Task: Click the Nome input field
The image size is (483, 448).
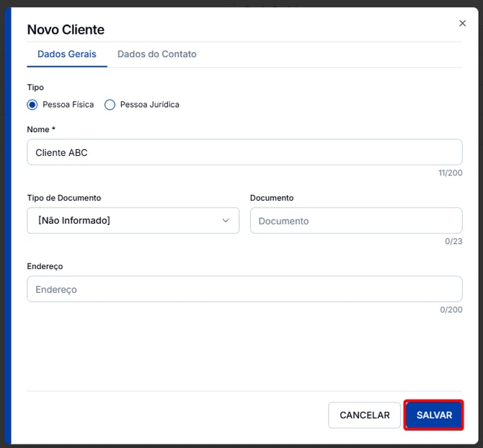Action: (x=244, y=152)
